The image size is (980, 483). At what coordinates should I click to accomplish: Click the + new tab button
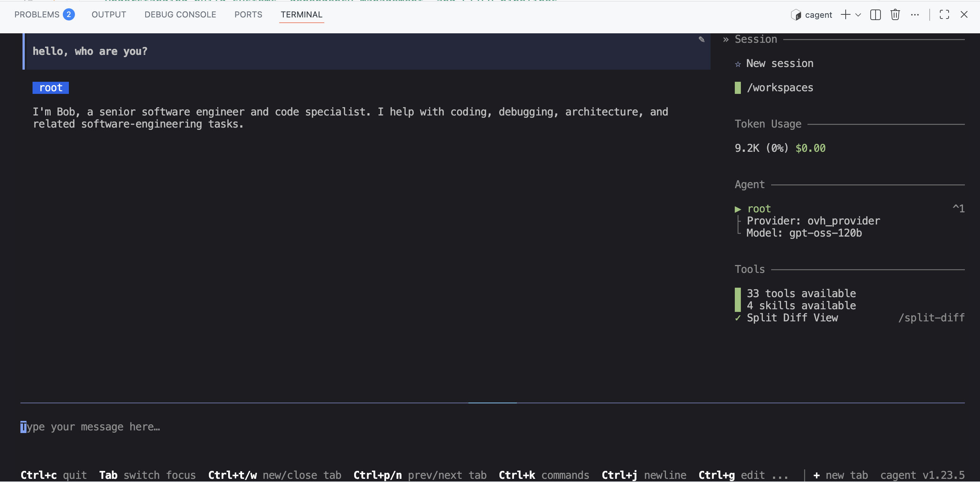840,475
